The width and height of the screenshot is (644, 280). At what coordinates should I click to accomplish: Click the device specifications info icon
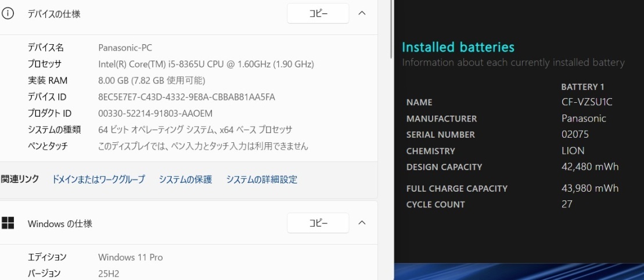[x=8, y=13]
